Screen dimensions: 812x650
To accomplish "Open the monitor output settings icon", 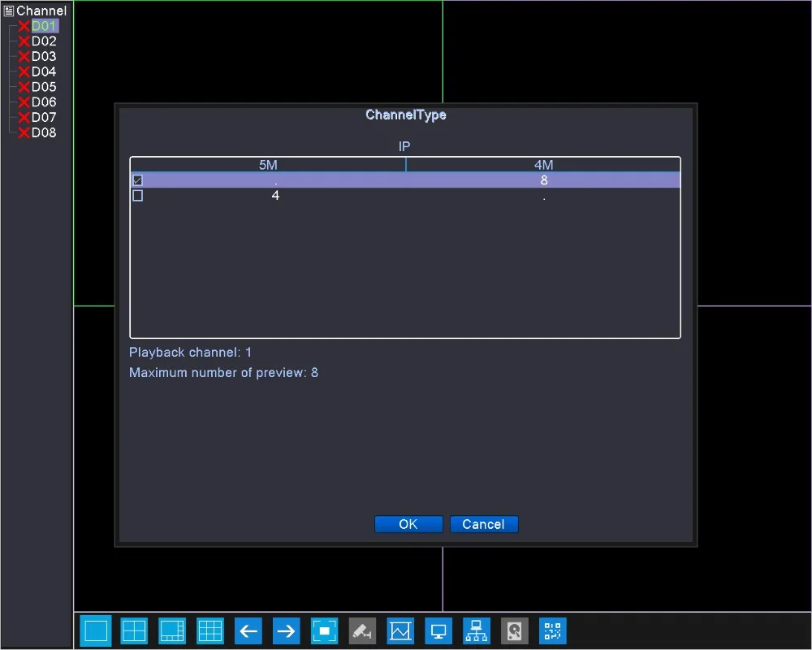I will (x=438, y=630).
